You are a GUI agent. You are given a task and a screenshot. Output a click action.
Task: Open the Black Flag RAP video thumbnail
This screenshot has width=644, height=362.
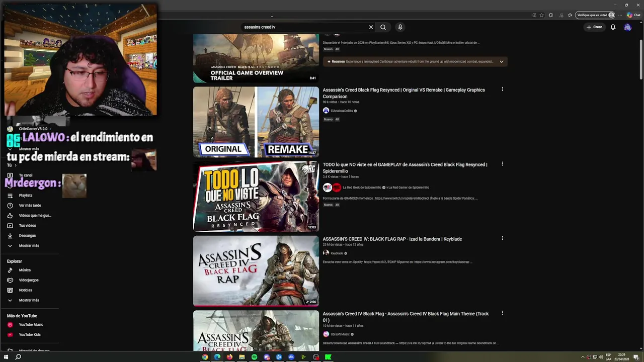click(256, 271)
